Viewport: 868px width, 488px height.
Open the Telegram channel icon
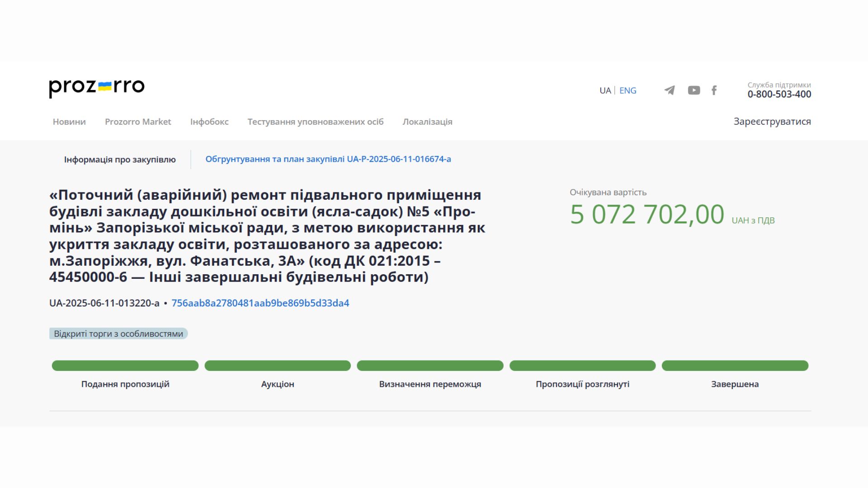[670, 90]
